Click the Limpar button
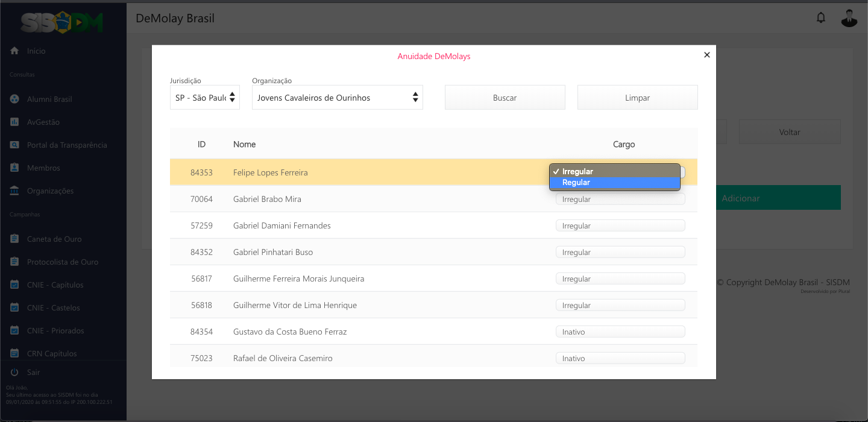Screen dimensions: 868x422 coord(638,98)
